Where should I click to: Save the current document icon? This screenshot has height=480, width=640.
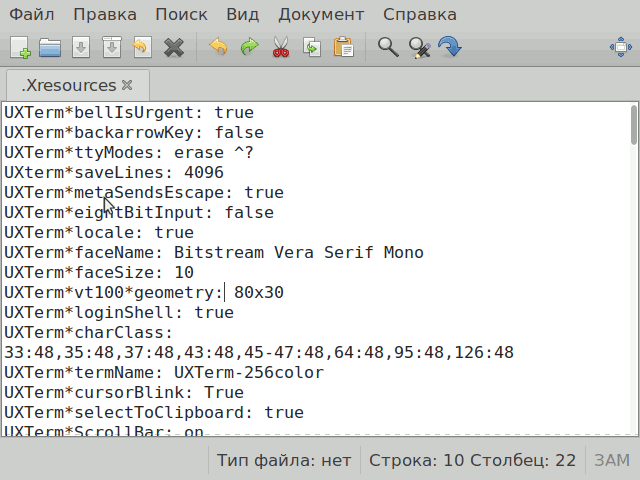pyautogui.click(x=81, y=47)
